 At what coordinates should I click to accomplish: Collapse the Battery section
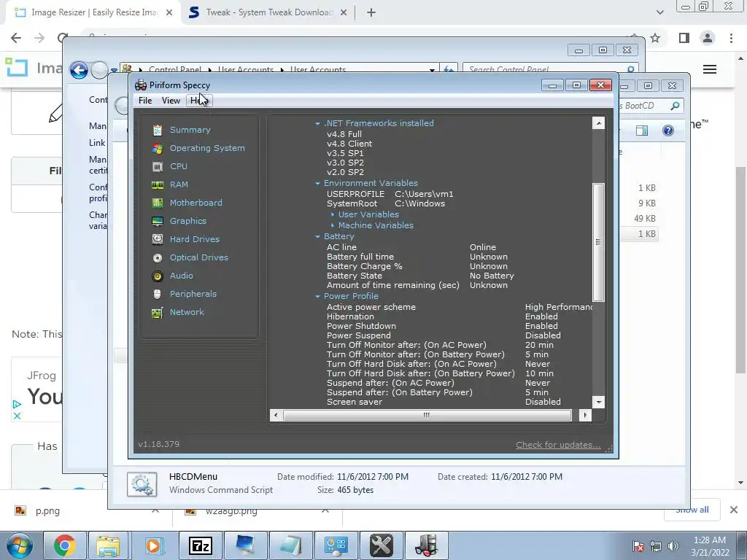[317, 237]
